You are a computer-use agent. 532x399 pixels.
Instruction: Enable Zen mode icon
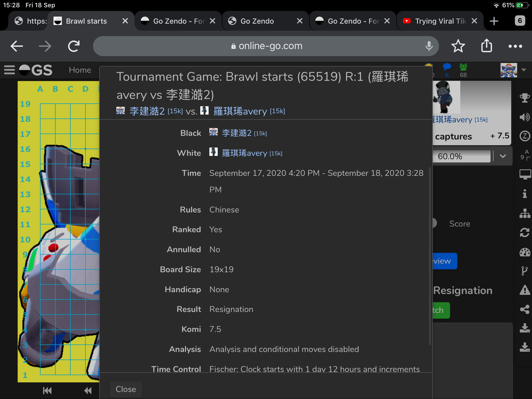(x=524, y=136)
